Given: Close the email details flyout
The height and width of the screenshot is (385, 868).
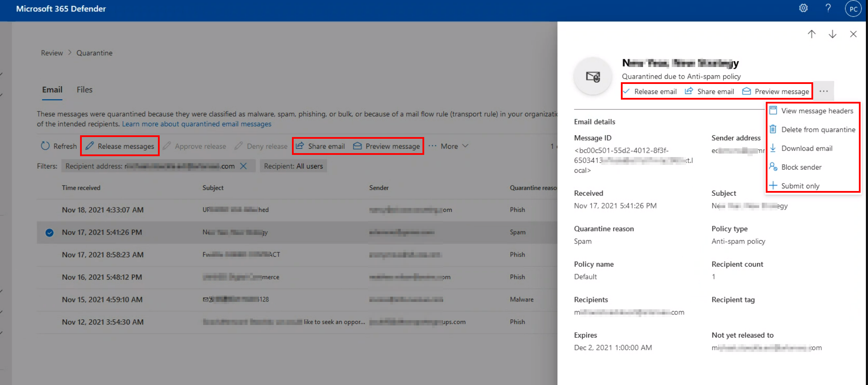Looking at the screenshot, I should pyautogui.click(x=853, y=34).
